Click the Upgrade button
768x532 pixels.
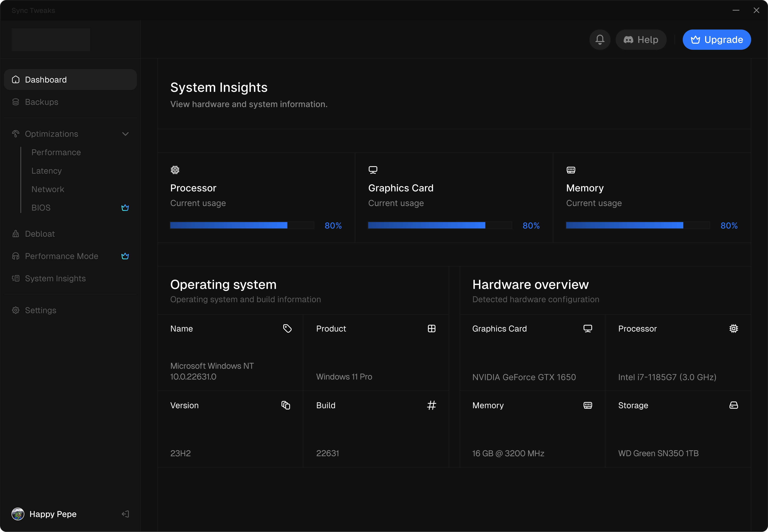[x=717, y=40]
